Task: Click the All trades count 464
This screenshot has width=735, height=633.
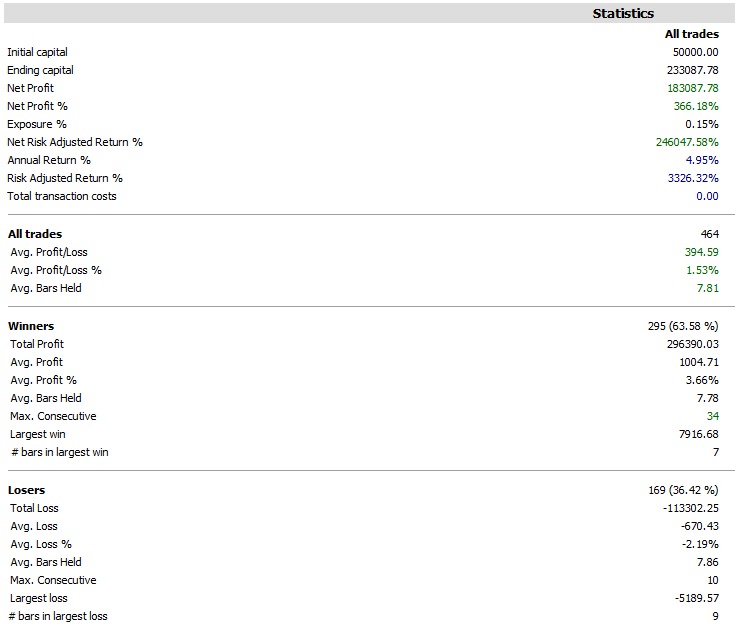Action: tap(709, 234)
